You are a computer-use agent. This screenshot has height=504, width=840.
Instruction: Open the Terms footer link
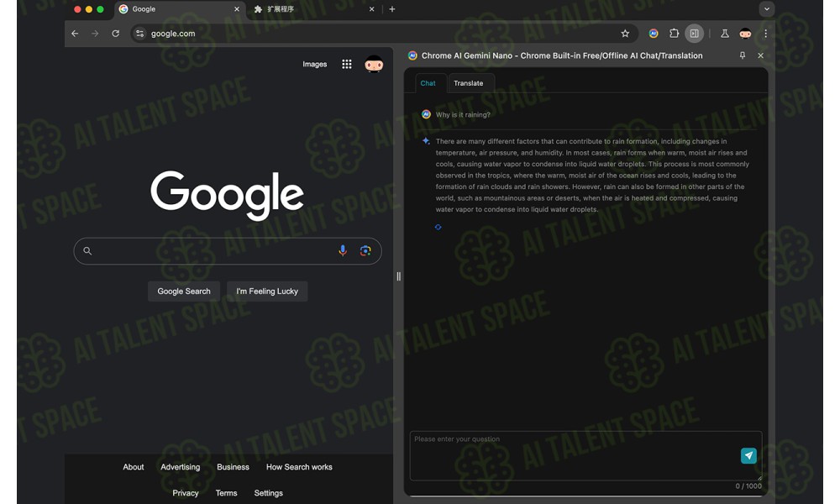226,493
